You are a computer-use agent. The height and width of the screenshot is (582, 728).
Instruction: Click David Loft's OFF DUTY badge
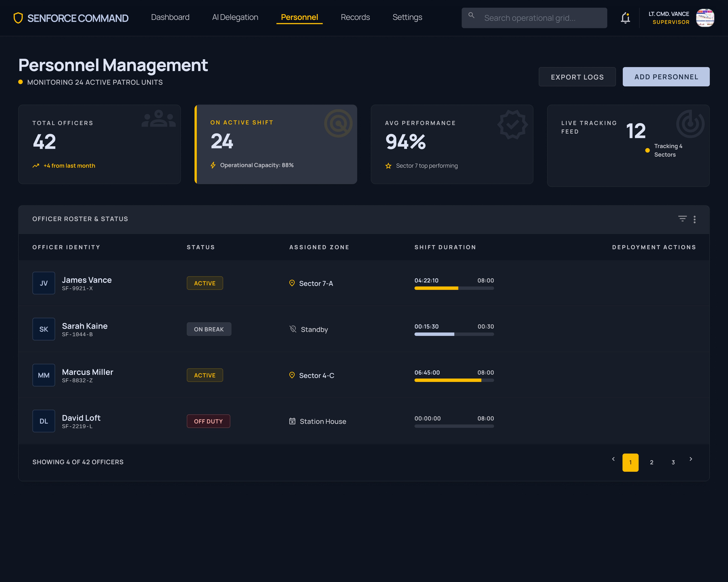pyautogui.click(x=208, y=421)
